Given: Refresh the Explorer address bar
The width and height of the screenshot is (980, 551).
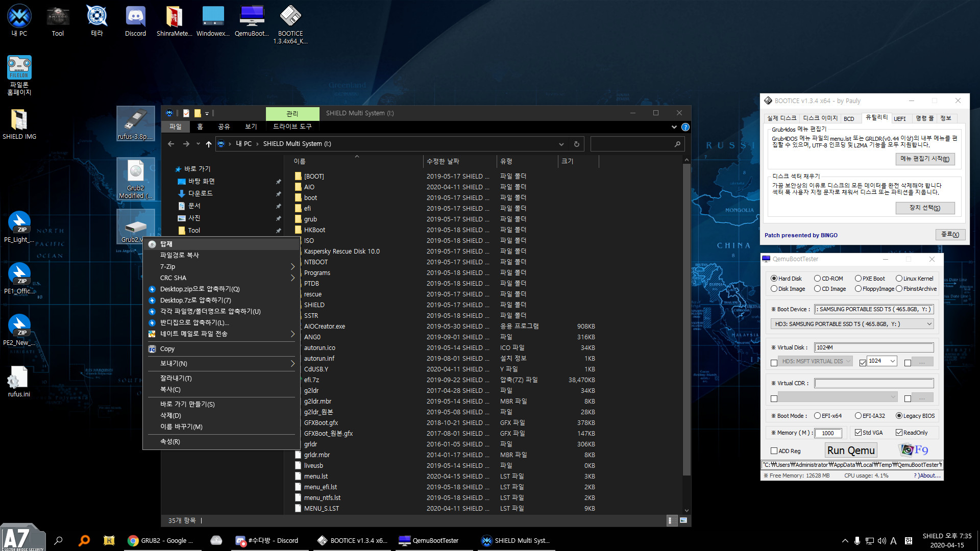Looking at the screenshot, I should click(577, 144).
